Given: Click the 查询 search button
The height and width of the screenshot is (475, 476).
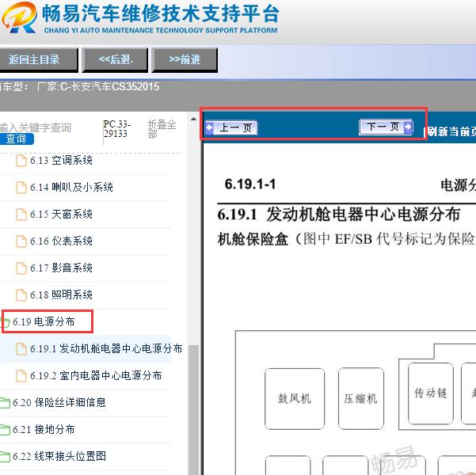Looking at the screenshot, I should click(17, 139).
